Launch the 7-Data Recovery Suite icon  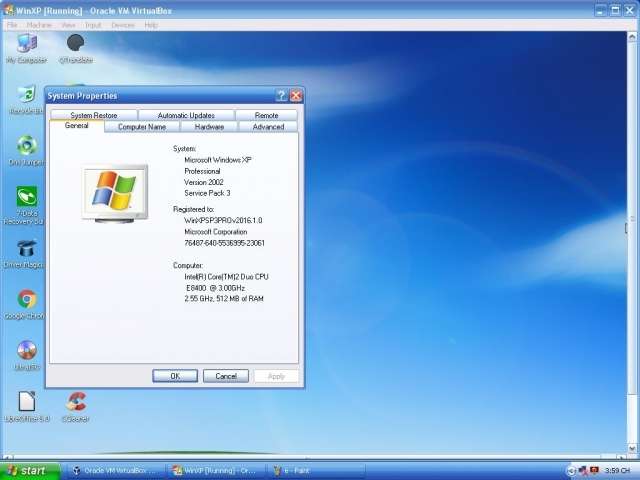pyautogui.click(x=26, y=197)
